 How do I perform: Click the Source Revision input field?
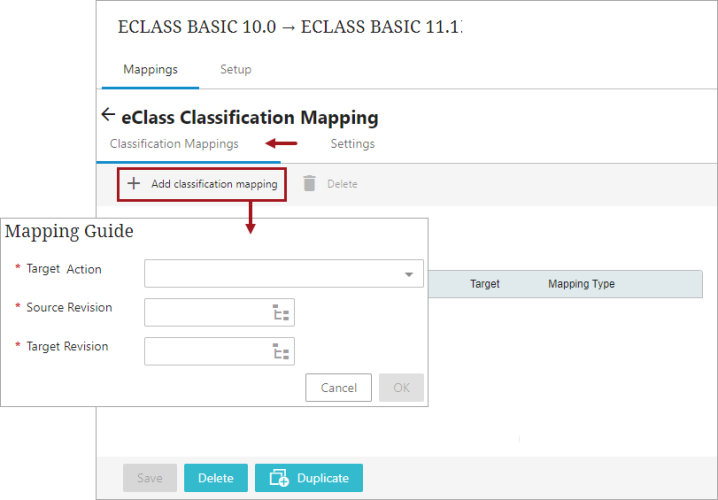point(219,312)
